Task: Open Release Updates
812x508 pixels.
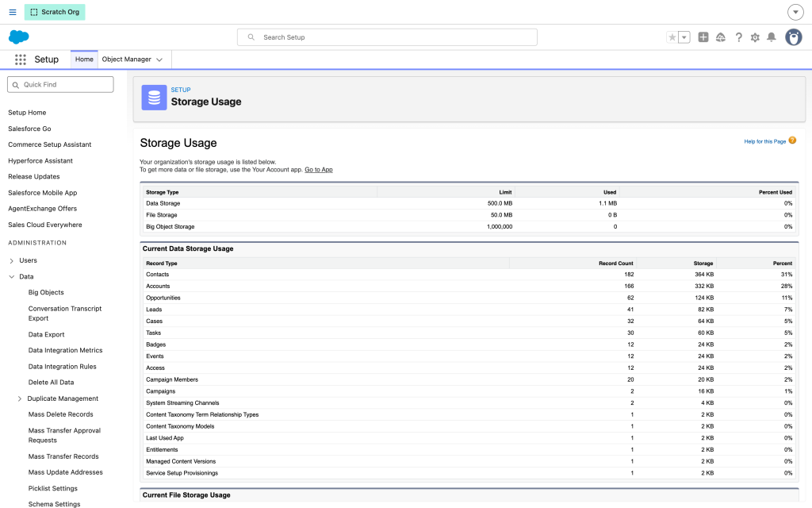Action: pos(33,177)
